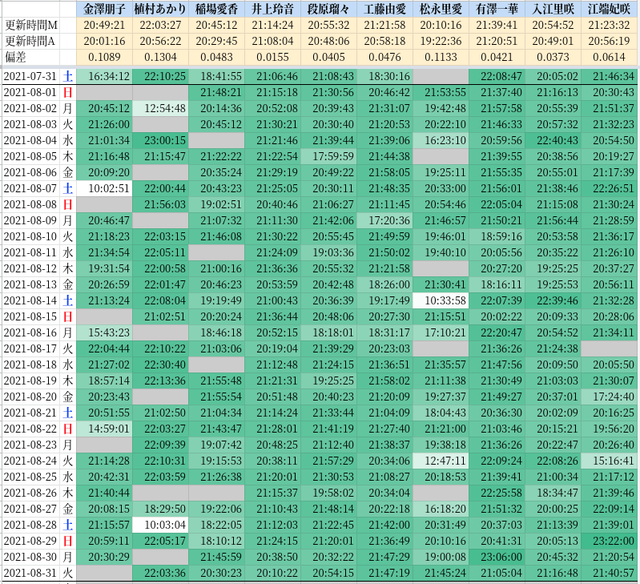Select the 植村あかり column header
The width and height of the screenshot is (640, 584).
pyautogui.click(x=160, y=9)
